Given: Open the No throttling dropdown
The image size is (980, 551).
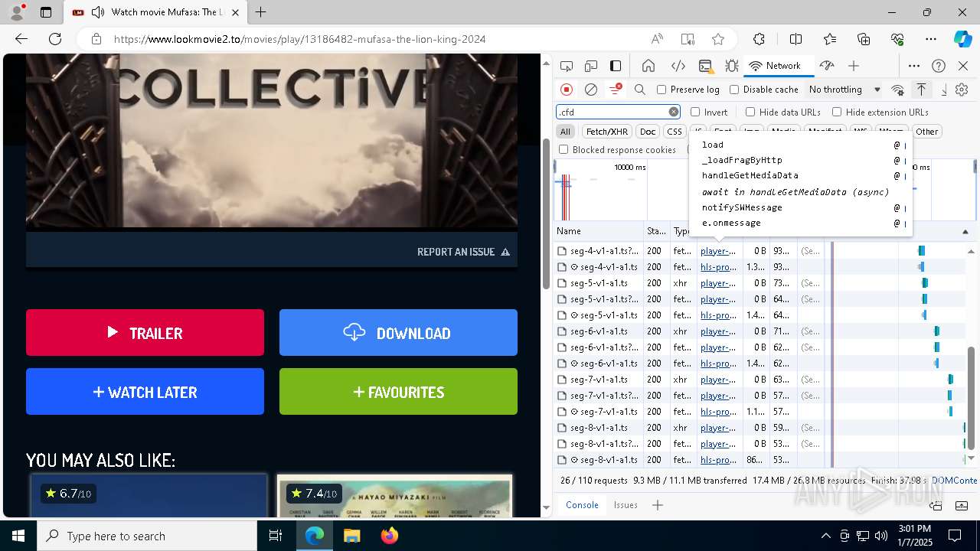Looking at the screenshot, I should click(x=844, y=90).
